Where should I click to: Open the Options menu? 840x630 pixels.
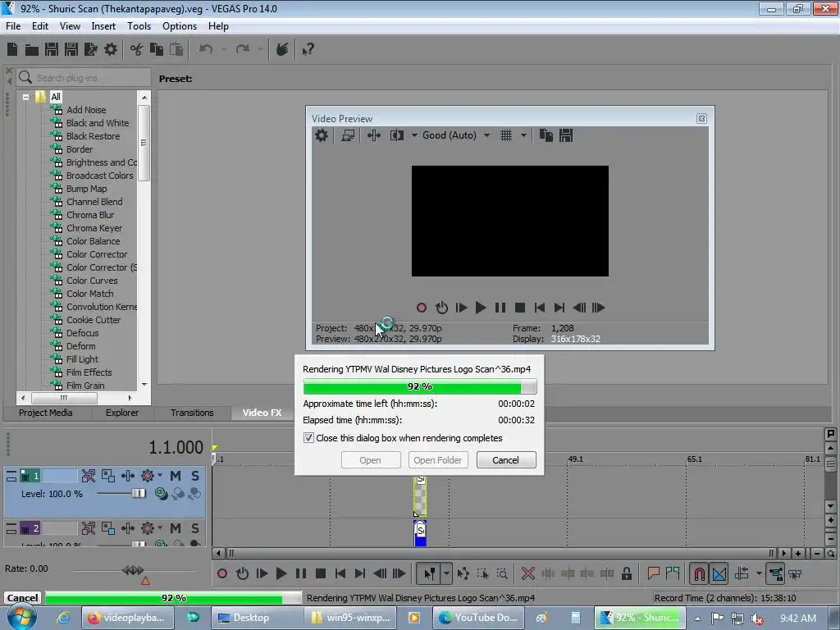(x=180, y=26)
